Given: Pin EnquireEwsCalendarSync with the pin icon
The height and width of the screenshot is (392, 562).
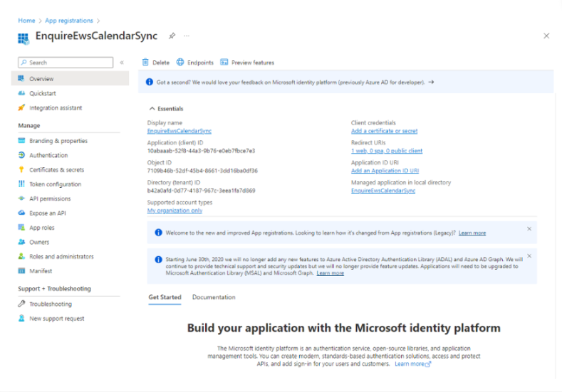Looking at the screenshot, I should click(x=172, y=36).
